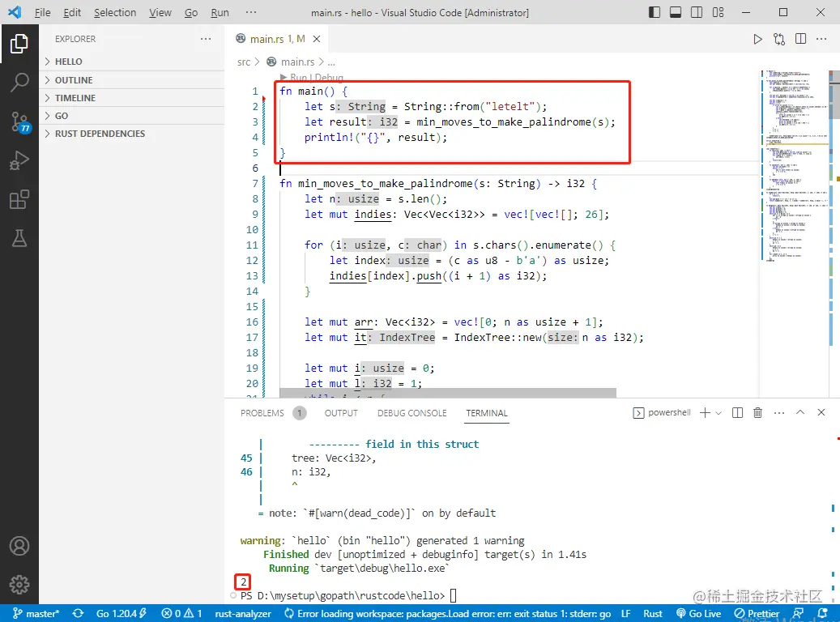Maximize the panel with chevron up

(x=799, y=412)
